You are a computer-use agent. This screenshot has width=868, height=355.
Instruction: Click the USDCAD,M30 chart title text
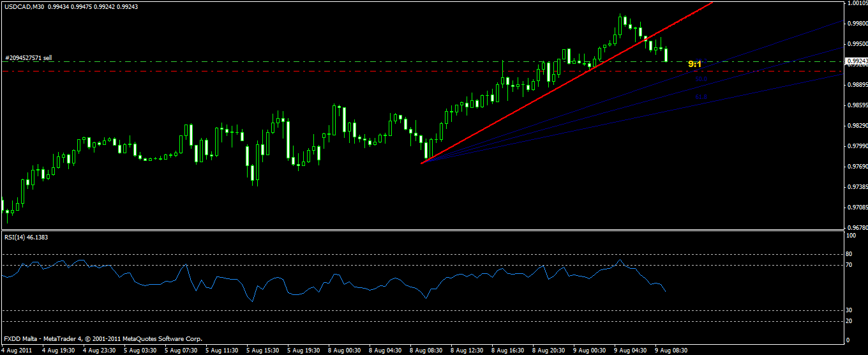24,6
